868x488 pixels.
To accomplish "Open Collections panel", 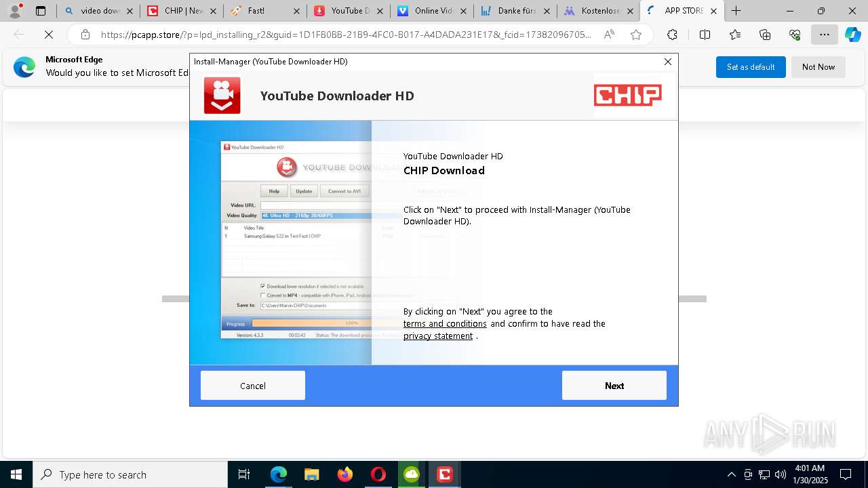I will click(x=765, y=35).
